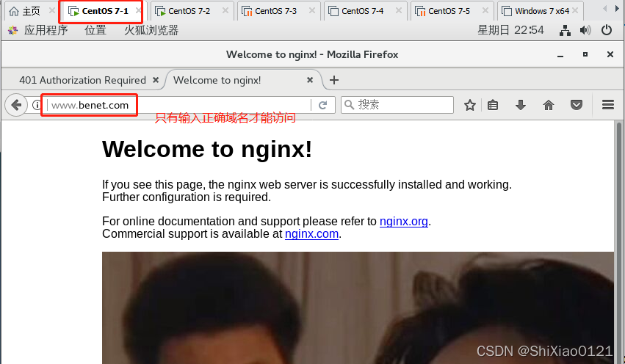
Task: Click the page vertical scrollbar
Action: pos(619,242)
